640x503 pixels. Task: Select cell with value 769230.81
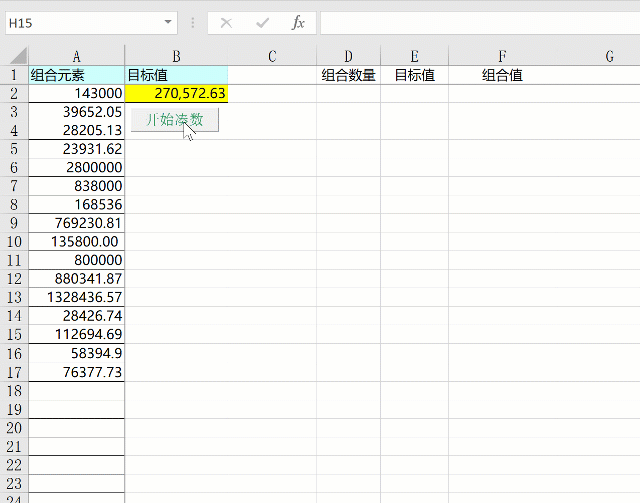(x=76, y=223)
